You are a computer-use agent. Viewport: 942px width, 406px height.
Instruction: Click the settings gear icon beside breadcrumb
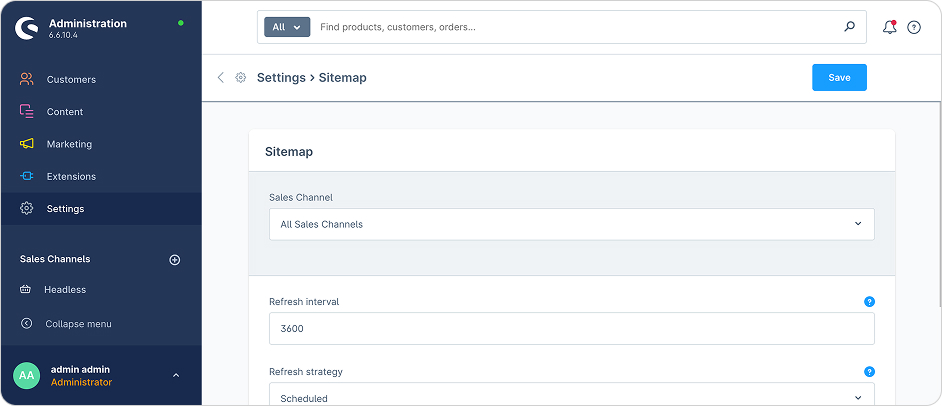pyautogui.click(x=241, y=78)
